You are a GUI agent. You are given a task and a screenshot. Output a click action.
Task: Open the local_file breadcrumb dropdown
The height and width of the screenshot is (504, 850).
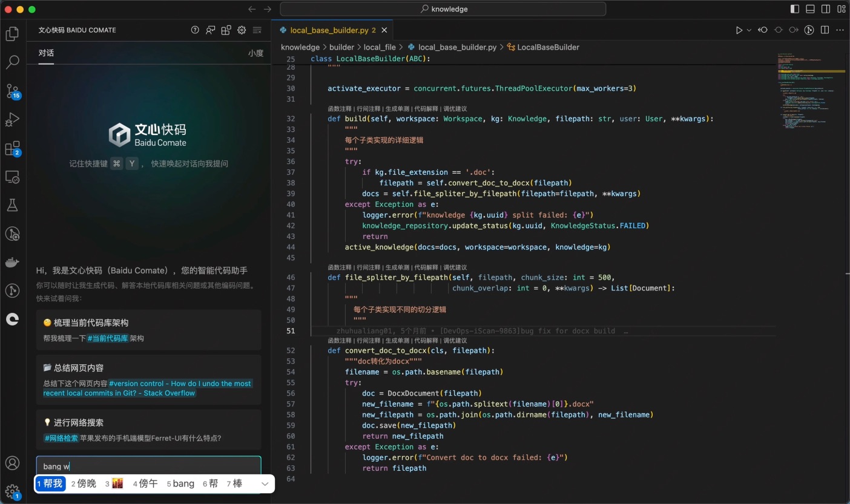[x=380, y=47]
